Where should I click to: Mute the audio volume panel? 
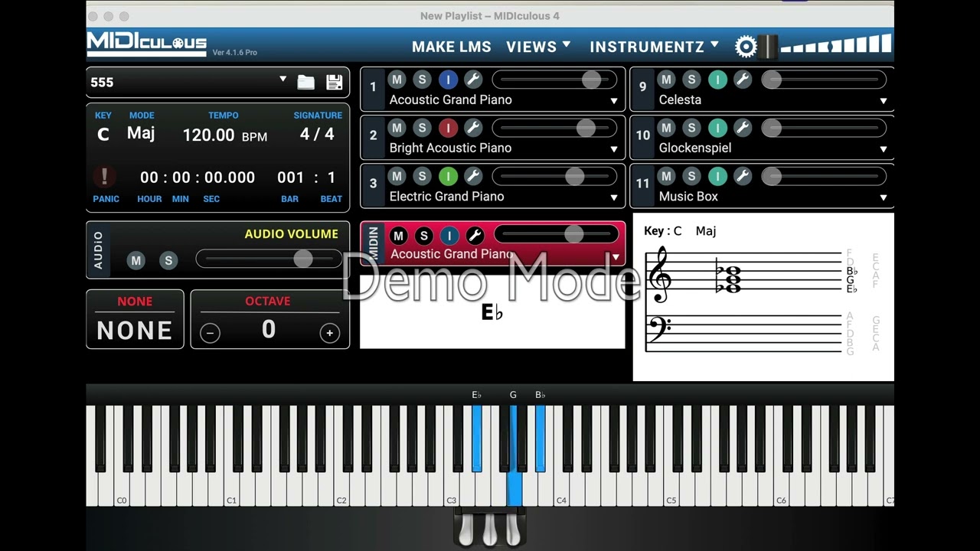click(x=136, y=260)
